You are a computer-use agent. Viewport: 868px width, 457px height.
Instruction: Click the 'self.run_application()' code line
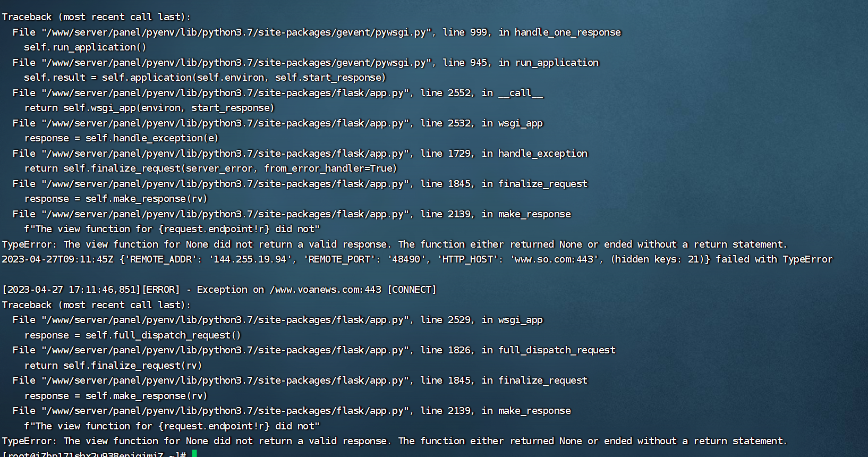(85, 47)
